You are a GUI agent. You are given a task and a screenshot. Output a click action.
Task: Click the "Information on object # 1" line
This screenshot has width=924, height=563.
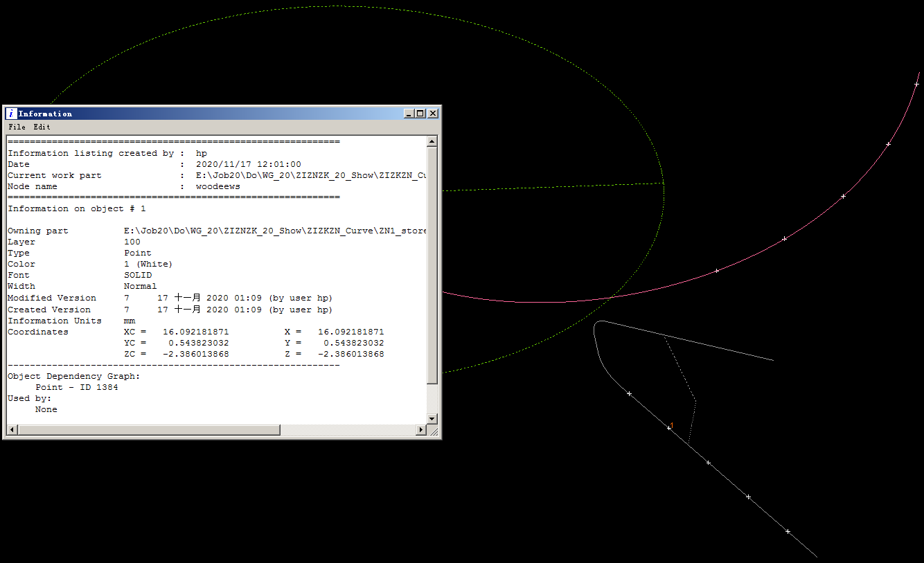77,208
